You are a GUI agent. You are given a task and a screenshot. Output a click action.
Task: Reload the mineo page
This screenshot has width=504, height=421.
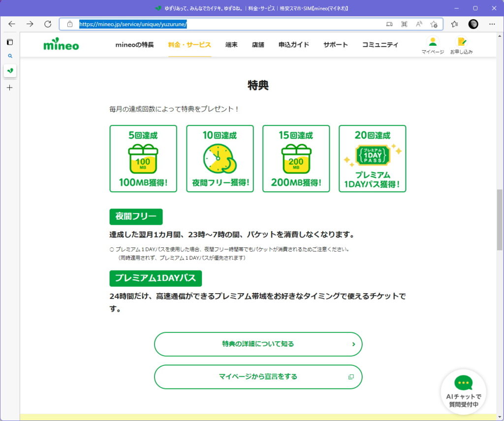tap(48, 24)
